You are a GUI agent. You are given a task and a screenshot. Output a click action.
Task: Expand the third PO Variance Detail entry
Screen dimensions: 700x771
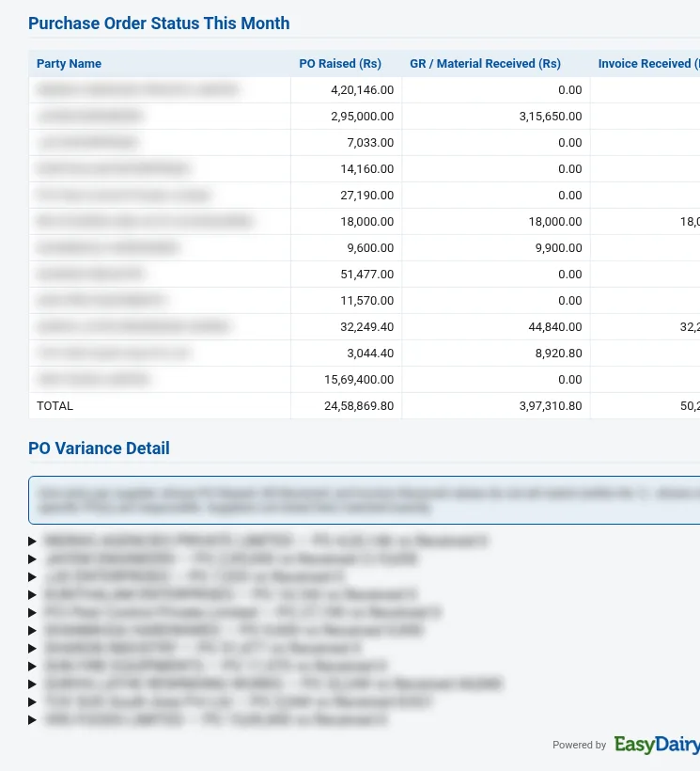pos(33,576)
